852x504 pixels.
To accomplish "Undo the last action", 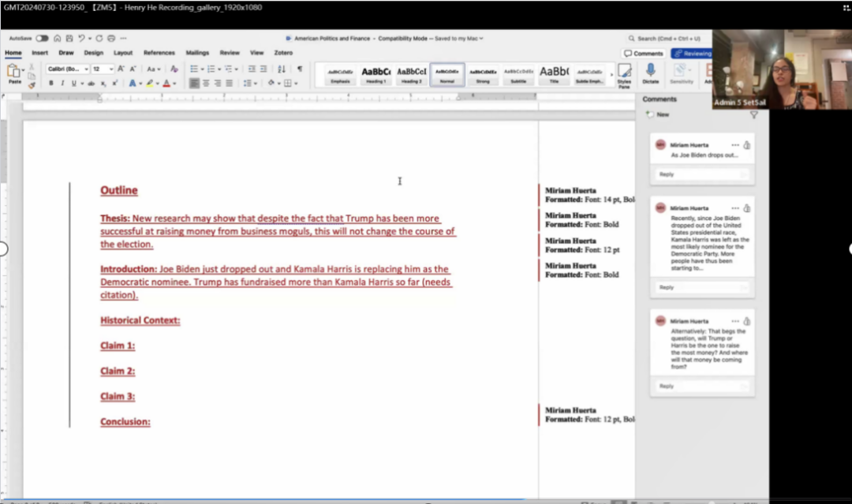I will (x=81, y=39).
